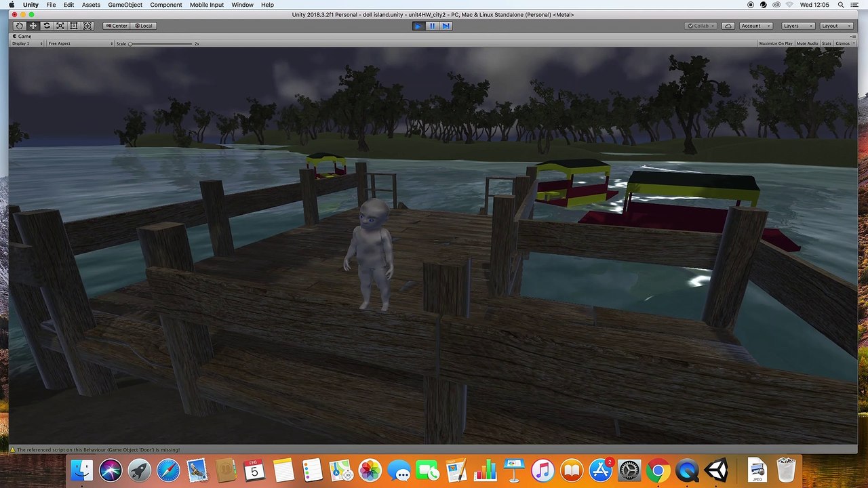Open the Unity application menu

(x=31, y=5)
